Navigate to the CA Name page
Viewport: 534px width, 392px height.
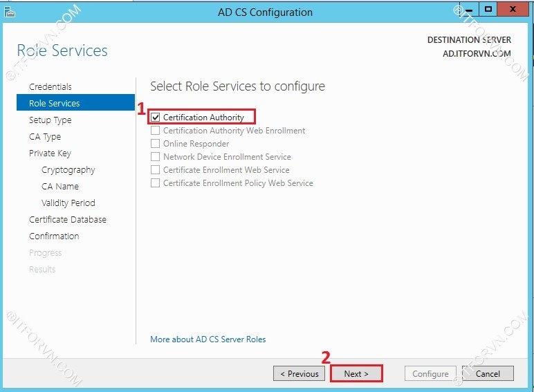(59, 186)
